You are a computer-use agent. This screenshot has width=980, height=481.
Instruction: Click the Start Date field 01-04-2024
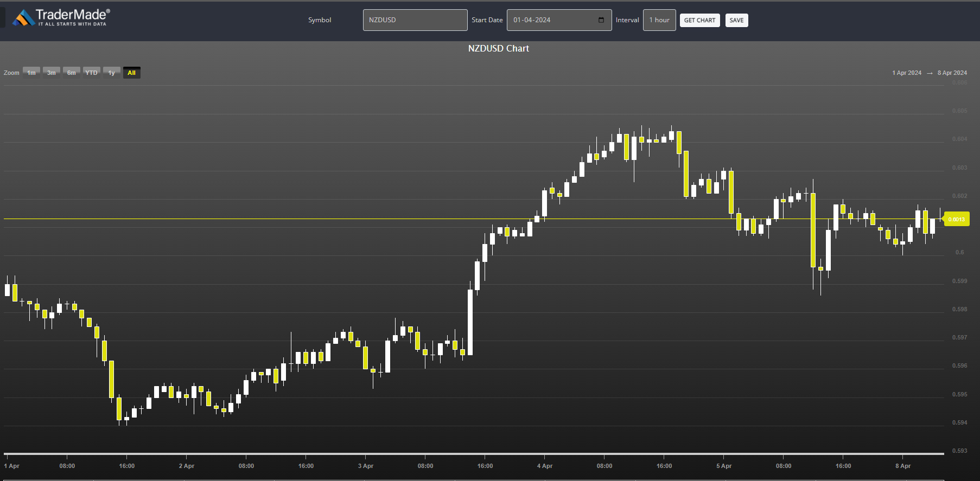click(x=559, y=20)
